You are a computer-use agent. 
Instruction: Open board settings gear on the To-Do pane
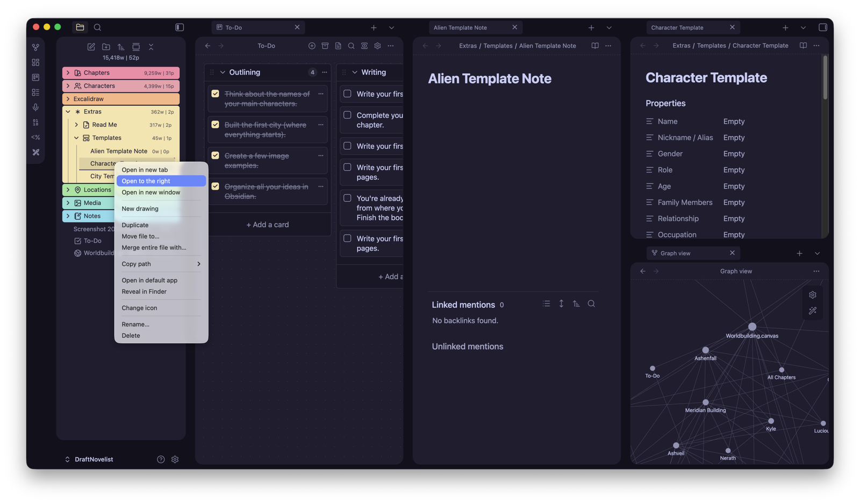[377, 46]
